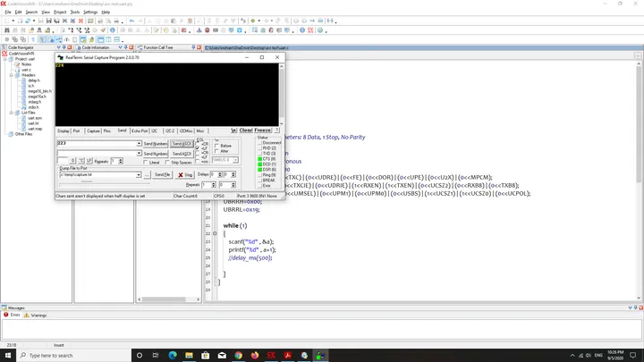Collapse the List Files tree node
This screenshot has width=644, height=362.
(x=12, y=113)
